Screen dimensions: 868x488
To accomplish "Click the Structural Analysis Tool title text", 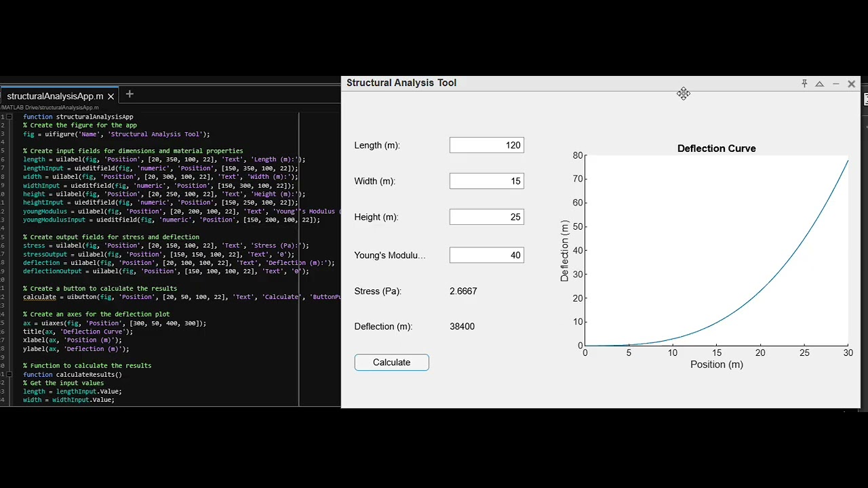I will 401,83.
